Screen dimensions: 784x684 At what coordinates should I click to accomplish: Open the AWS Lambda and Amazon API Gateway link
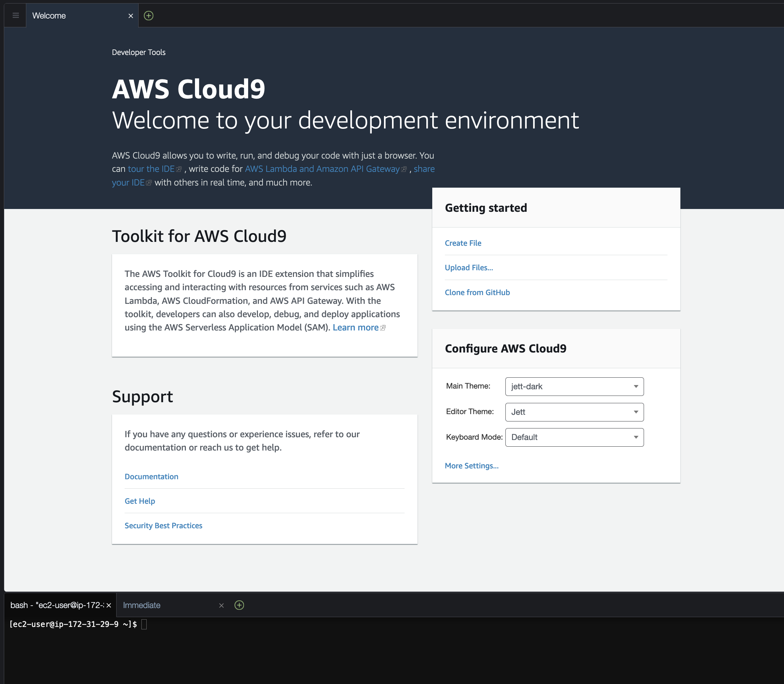[x=322, y=169]
